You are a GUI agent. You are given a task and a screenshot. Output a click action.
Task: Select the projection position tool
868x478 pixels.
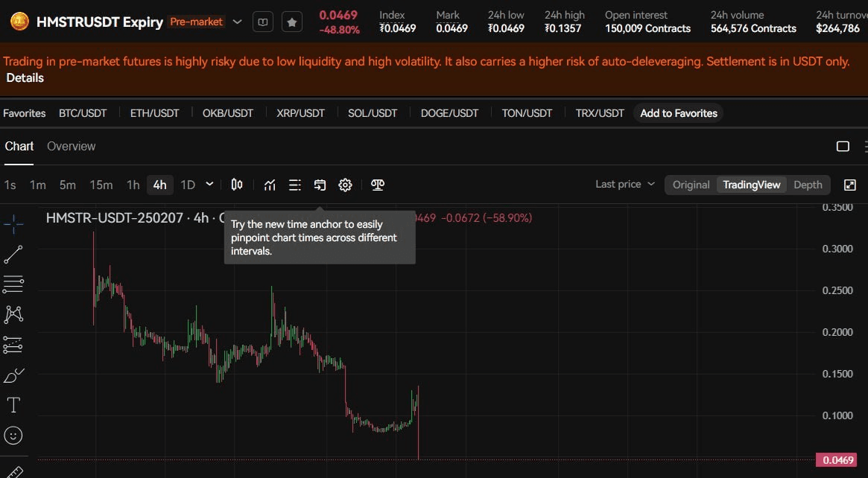click(13, 345)
